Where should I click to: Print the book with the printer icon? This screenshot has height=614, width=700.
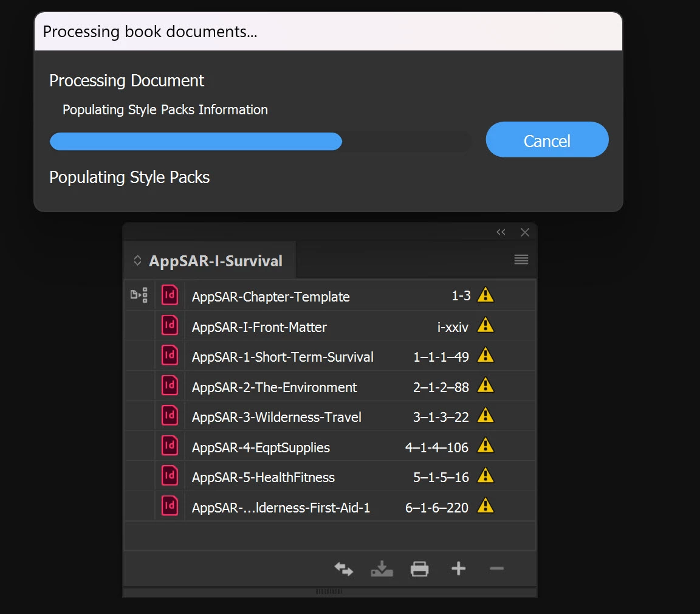(x=420, y=569)
